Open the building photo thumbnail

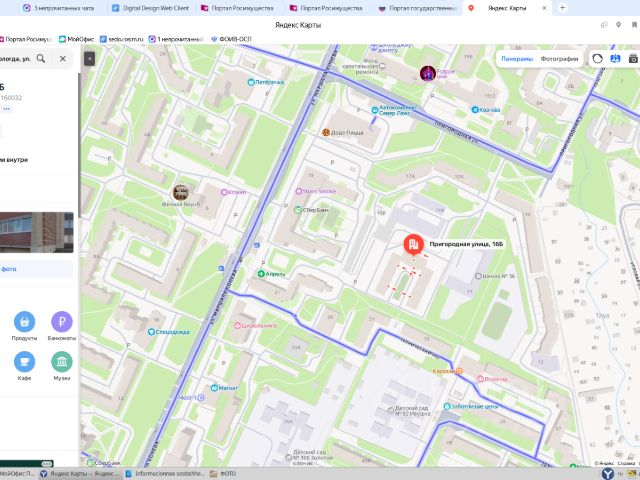(37, 232)
